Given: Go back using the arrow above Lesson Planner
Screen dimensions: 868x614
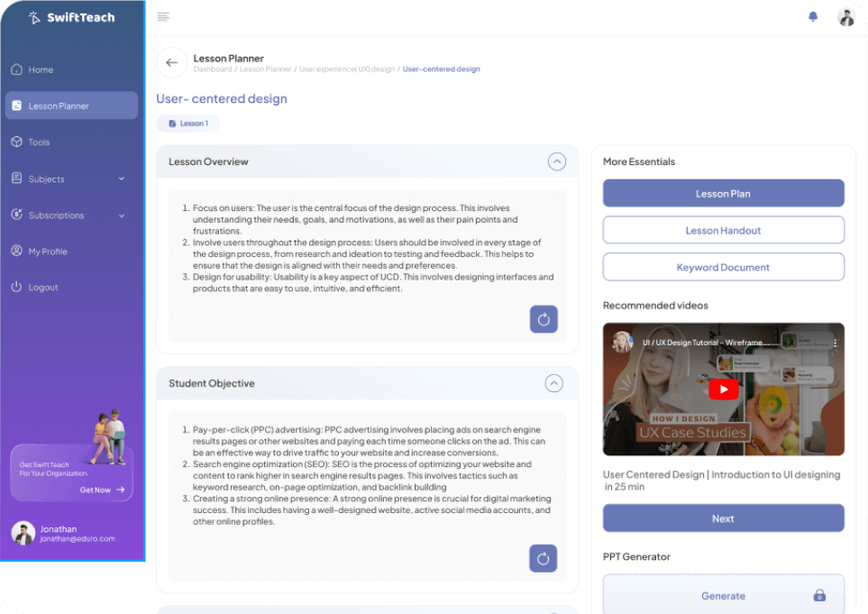Looking at the screenshot, I should coord(171,62).
